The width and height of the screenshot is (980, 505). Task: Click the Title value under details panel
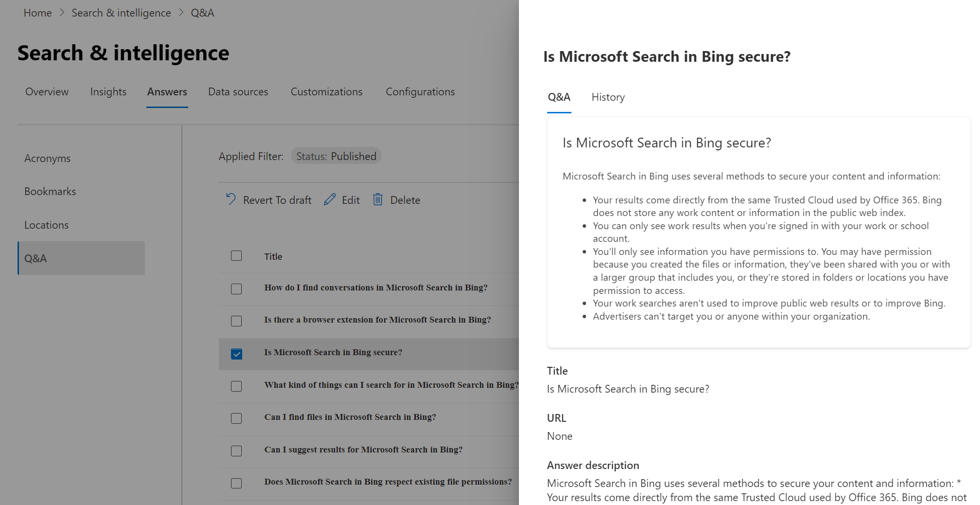point(628,389)
